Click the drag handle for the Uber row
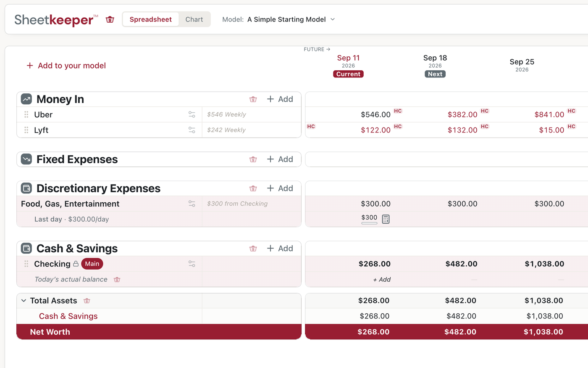This screenshot has width=588, height=368. click(26, 114)
